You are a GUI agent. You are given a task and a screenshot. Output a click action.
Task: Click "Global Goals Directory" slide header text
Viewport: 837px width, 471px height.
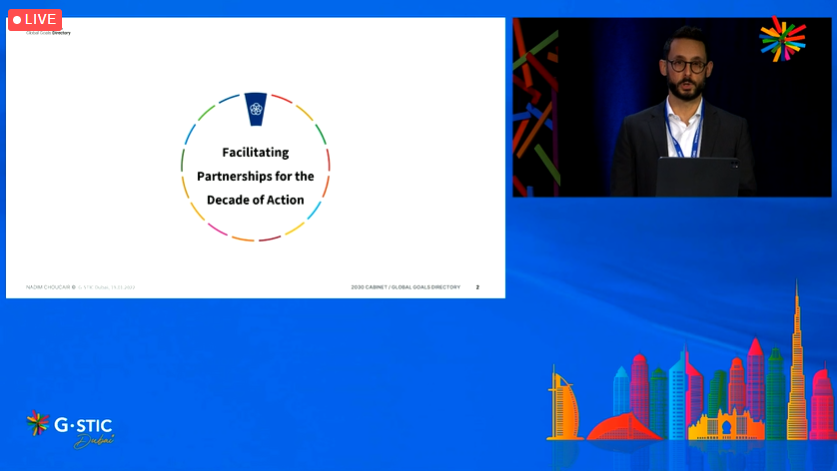[x=49, y=33]
